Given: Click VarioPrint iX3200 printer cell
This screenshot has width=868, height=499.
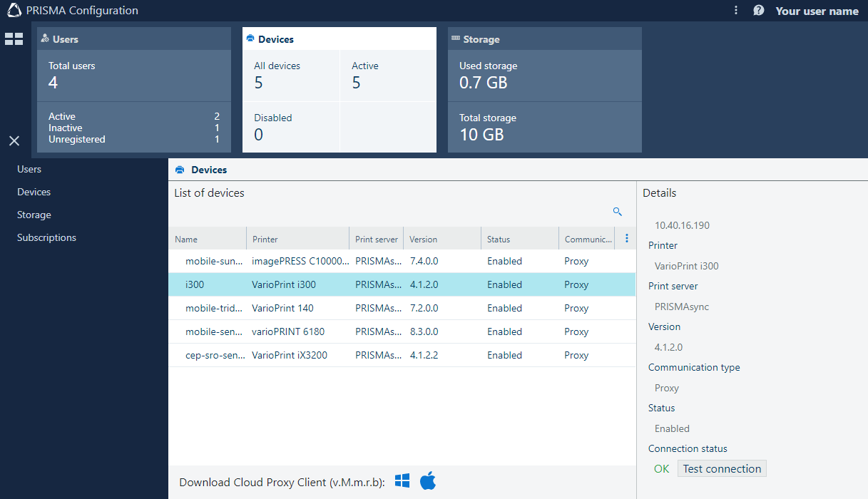Looking at the screenshot, I should coord(290,355).
